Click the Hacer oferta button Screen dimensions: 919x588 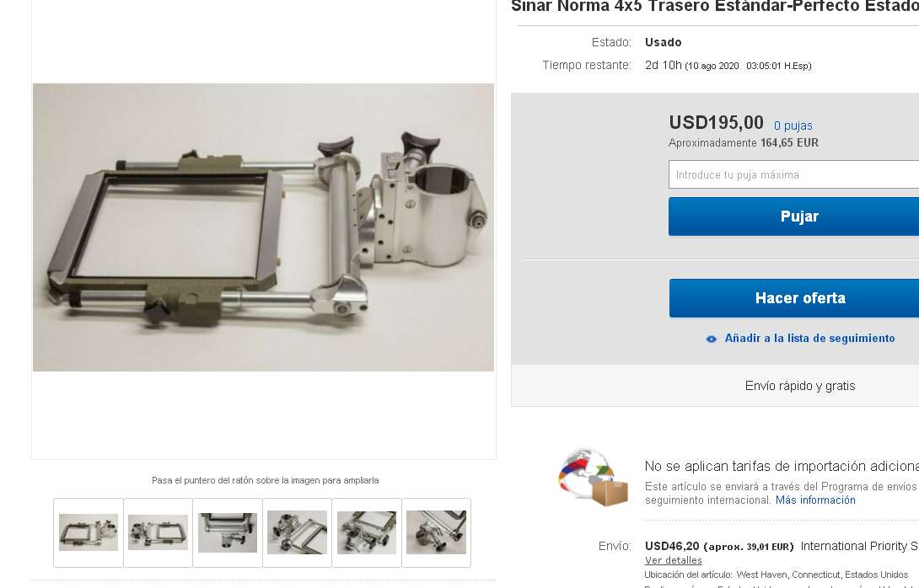click(x=793, y=298)
